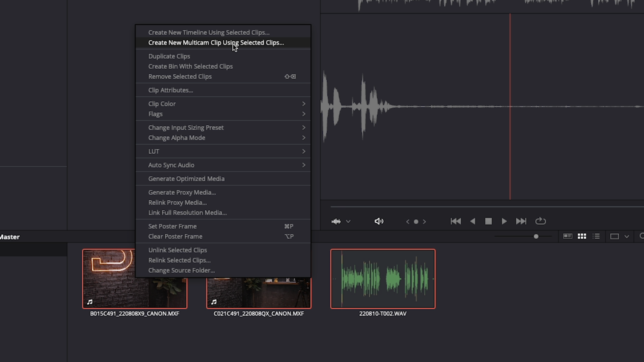Play the clip in reverse
This screenshot has height=362, width=644.
(x=473, y=221)
